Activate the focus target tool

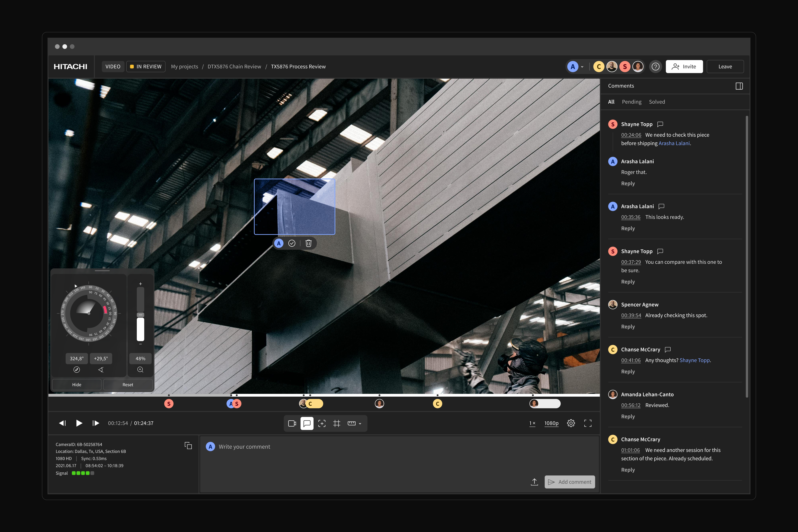322,423
